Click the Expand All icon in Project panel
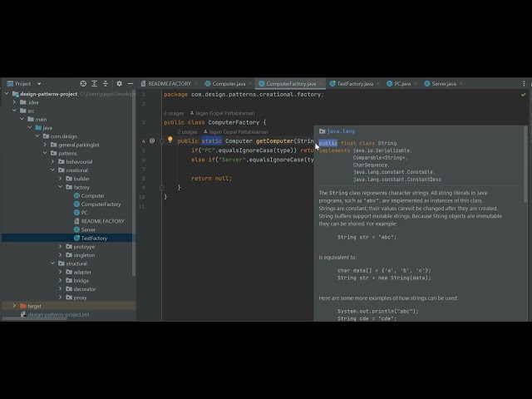 94,83
